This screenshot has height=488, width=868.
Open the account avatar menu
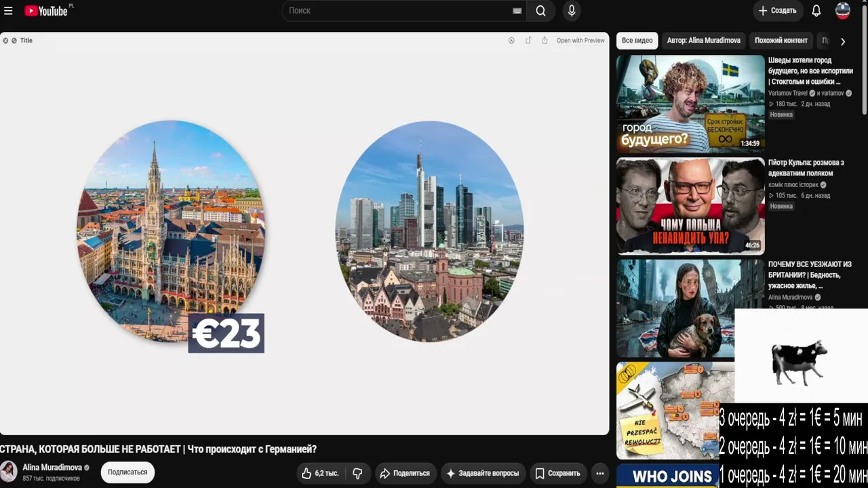[x=843, y=11]
